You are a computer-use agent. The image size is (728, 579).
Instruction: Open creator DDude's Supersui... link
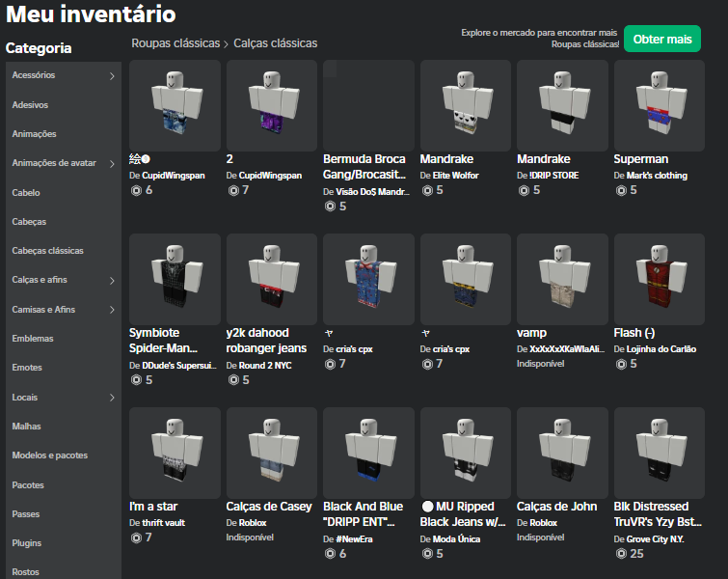[x=179, y=365]
